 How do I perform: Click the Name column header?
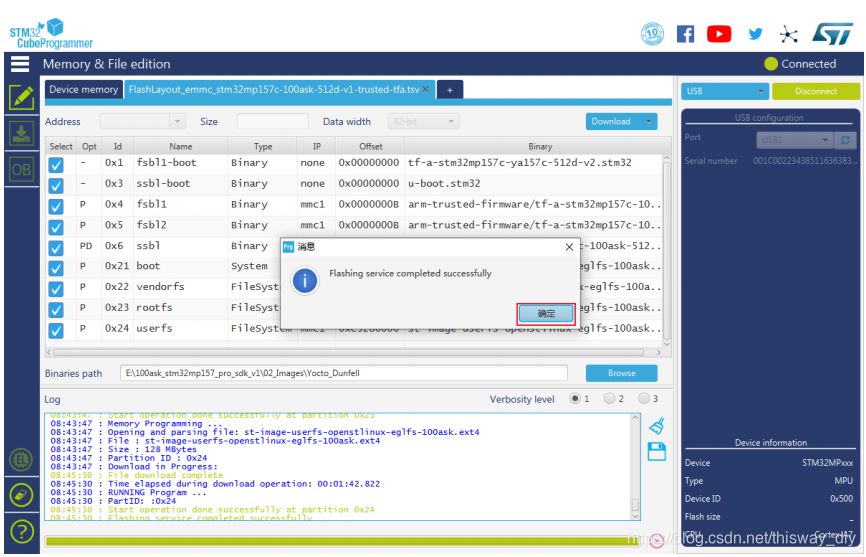[x=181, y=146]
